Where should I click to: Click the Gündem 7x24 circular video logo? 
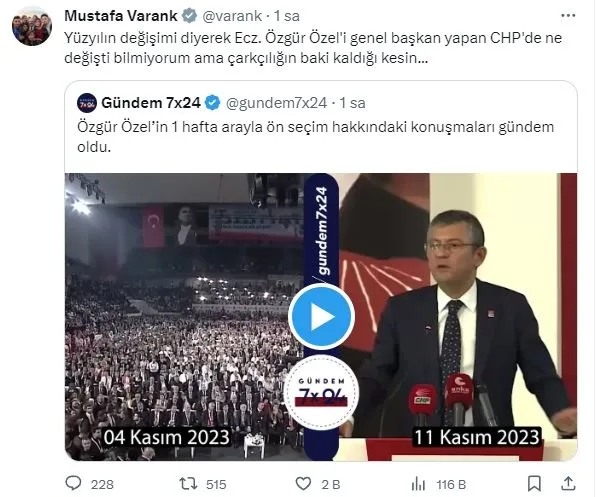321,393
